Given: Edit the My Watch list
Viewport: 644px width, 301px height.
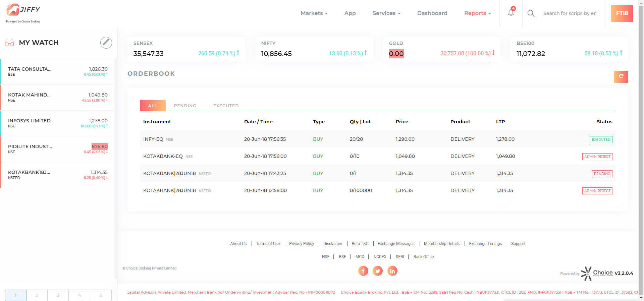Looking at the screenshot, I should 106,43.
